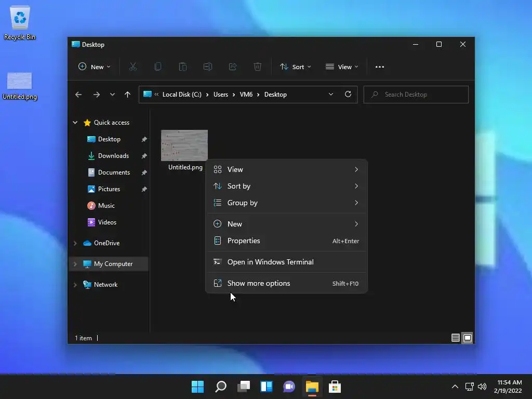Click the Copy icon in toolbar

pos(158,67)
